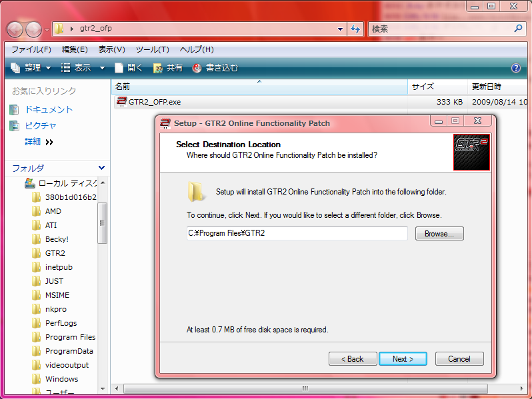Select Program Files folder in tree
The image size is (532, 399).
[70, 337]
